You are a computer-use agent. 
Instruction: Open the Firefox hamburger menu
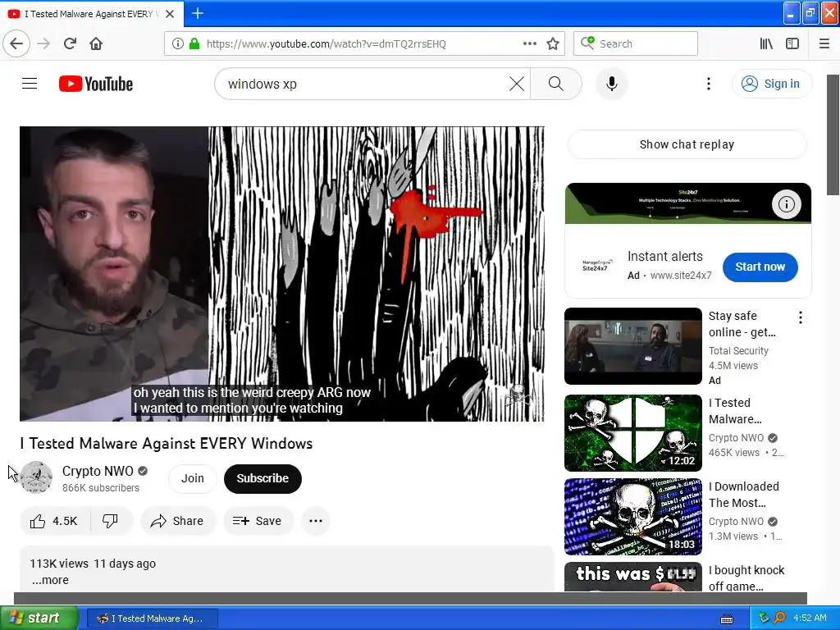[824, 43]
